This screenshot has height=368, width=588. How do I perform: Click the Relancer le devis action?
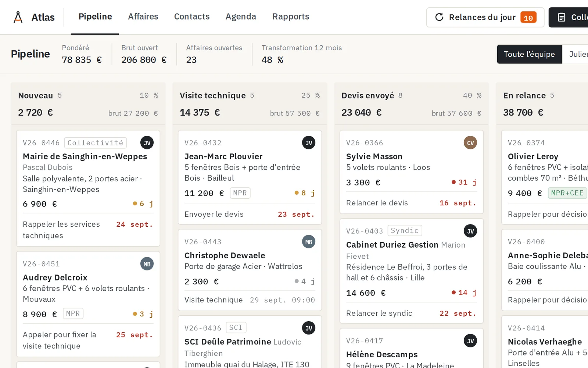(x=377, y=203)
